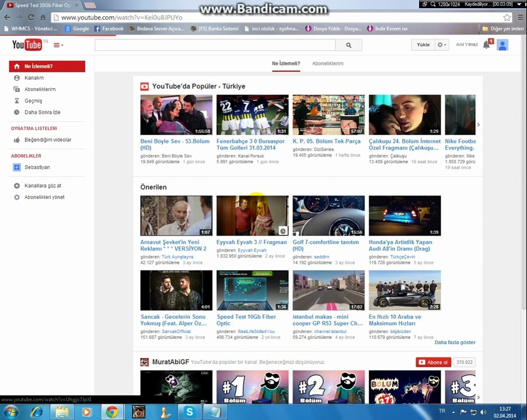Open Fenerbahçe 3 0 Bursaspor video title
The height and width of the screenshot is (420, 527).
coord(250,145)
